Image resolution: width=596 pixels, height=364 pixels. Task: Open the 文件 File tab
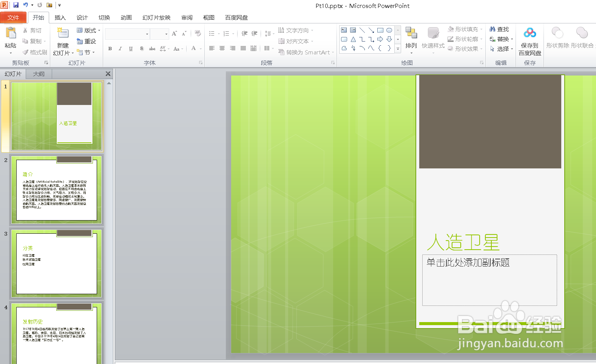13,17
